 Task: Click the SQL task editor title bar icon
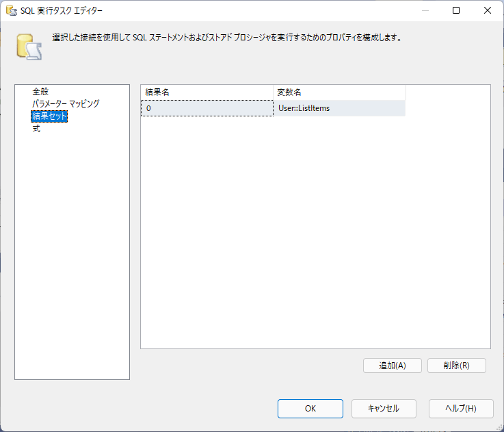pyautogui.click(x=11, y=11)
